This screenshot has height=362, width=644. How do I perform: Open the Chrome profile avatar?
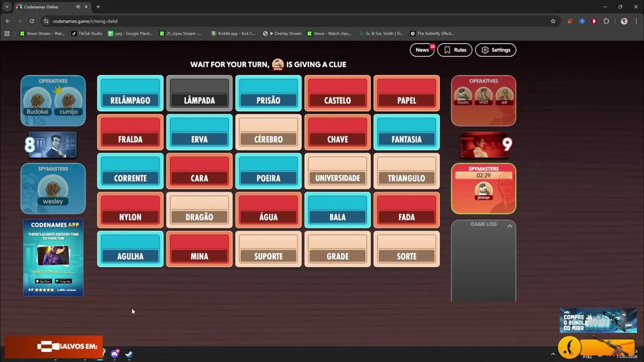pos(624,21)
